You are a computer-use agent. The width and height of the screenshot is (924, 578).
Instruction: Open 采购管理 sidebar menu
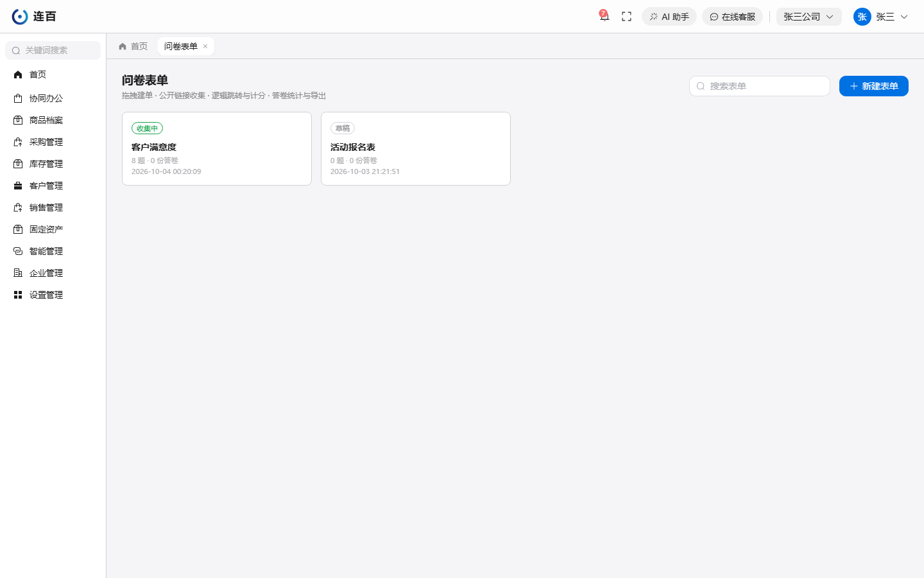click(53, 142)
